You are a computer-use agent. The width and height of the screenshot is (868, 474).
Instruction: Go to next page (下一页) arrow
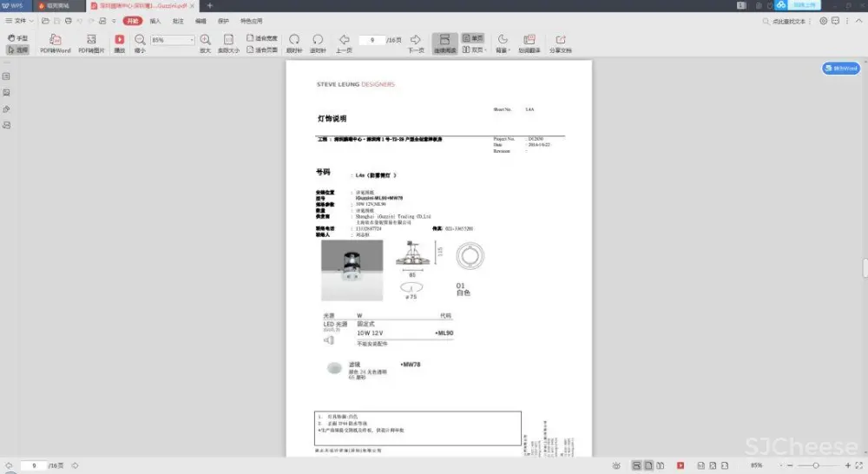pos(416,43)
